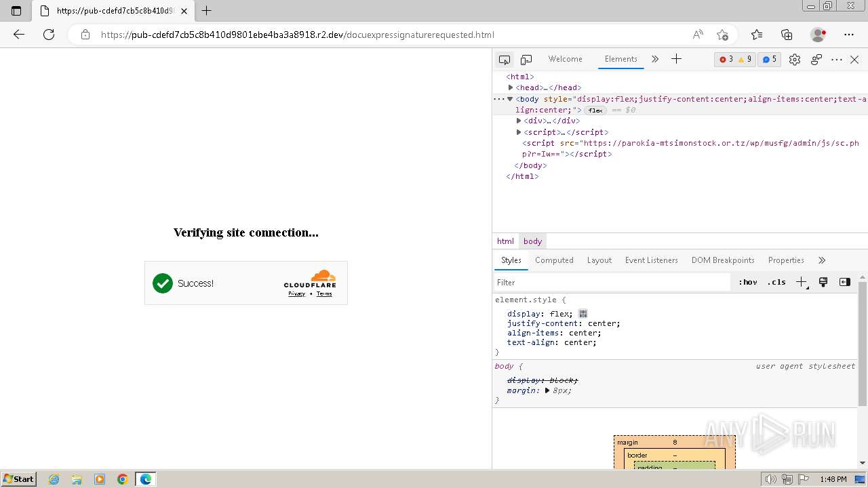Open the Layout tab

(599, 260)
